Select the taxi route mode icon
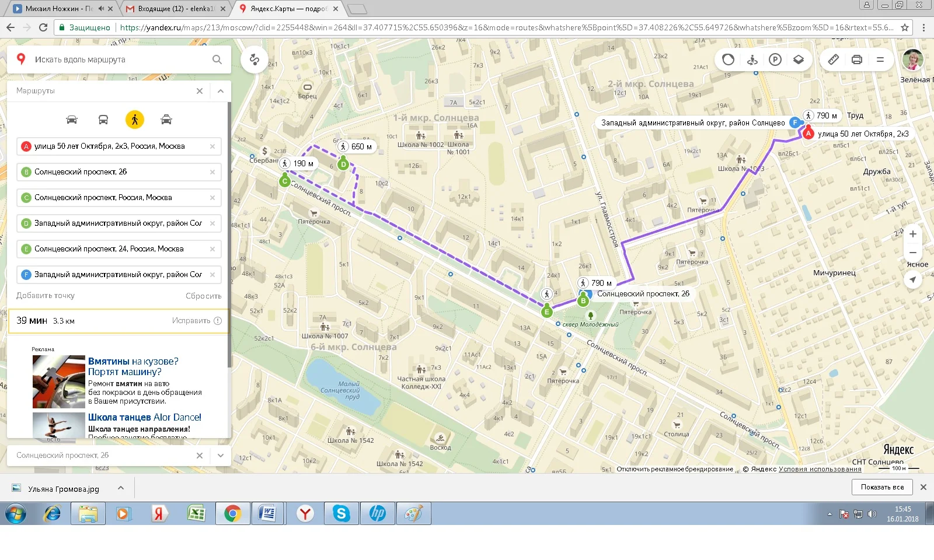Image resolution: width=934 pixels, height=560 pixels. (166, 120)
